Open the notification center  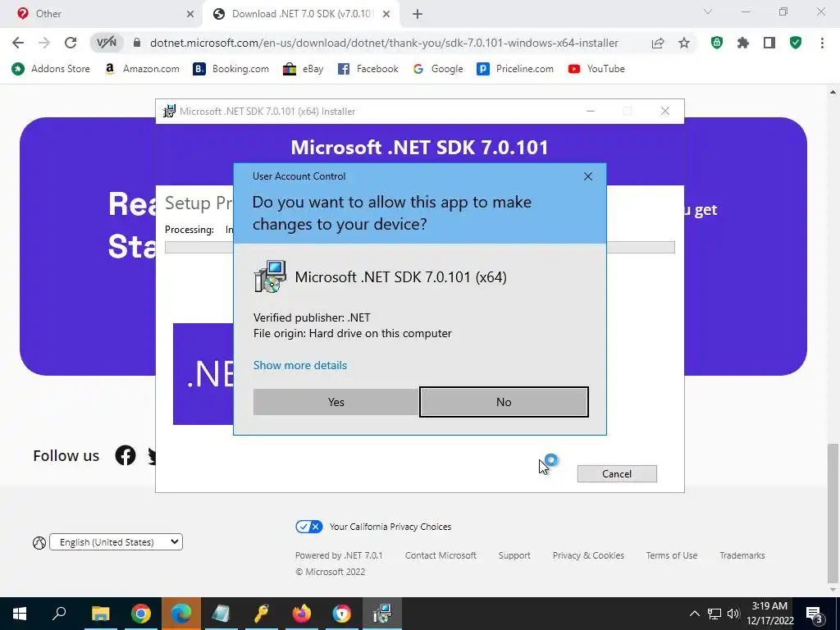(815, 614)
